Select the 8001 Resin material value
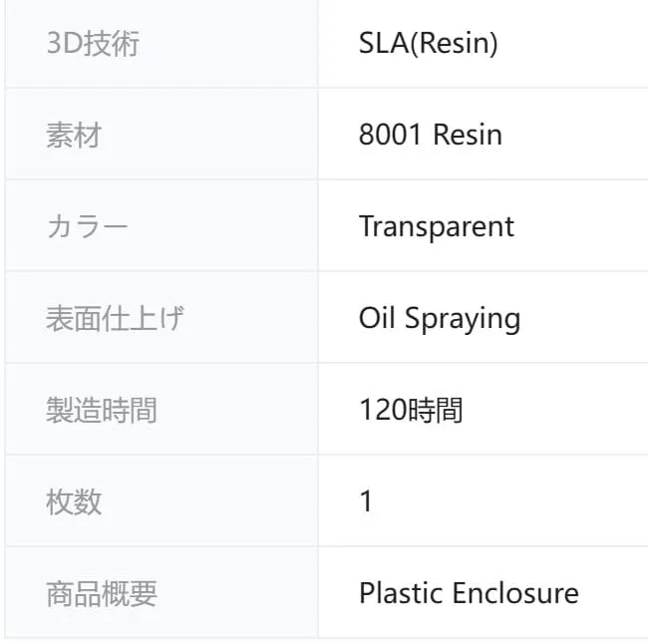This screenshot has width=648, height=644. click(x=430, y=135)
